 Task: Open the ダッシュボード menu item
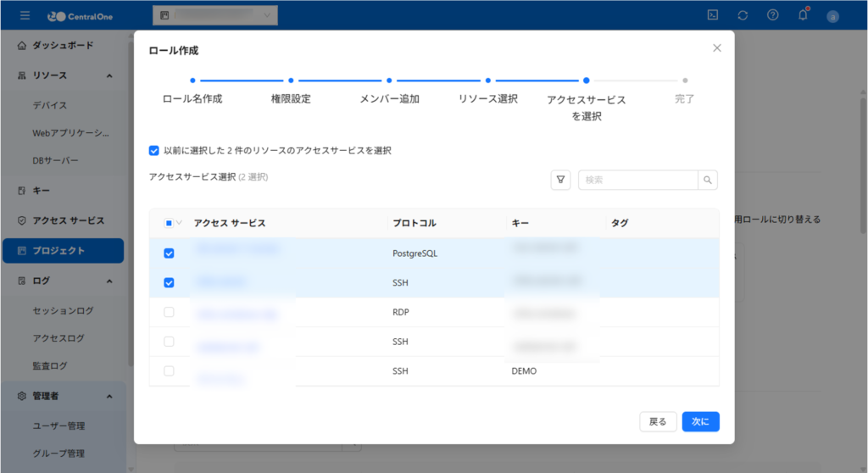coord(63,45)
